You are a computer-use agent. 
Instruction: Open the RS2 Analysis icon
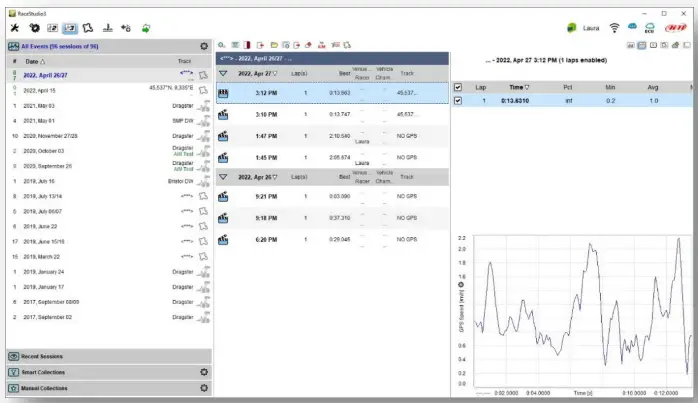[53, 28]
